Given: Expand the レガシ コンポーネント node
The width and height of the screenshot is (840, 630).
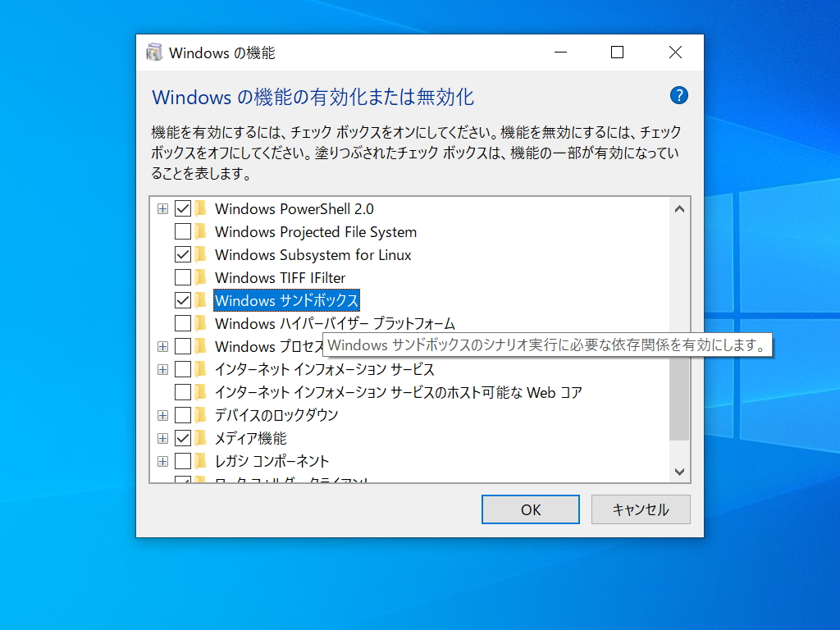Looking at the screenshot, I should [x=162, y=461].
